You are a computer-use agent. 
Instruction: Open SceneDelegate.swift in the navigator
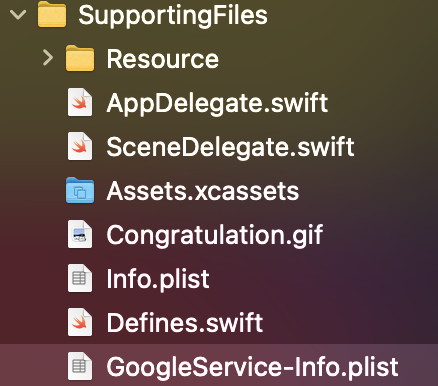point(231,147)
